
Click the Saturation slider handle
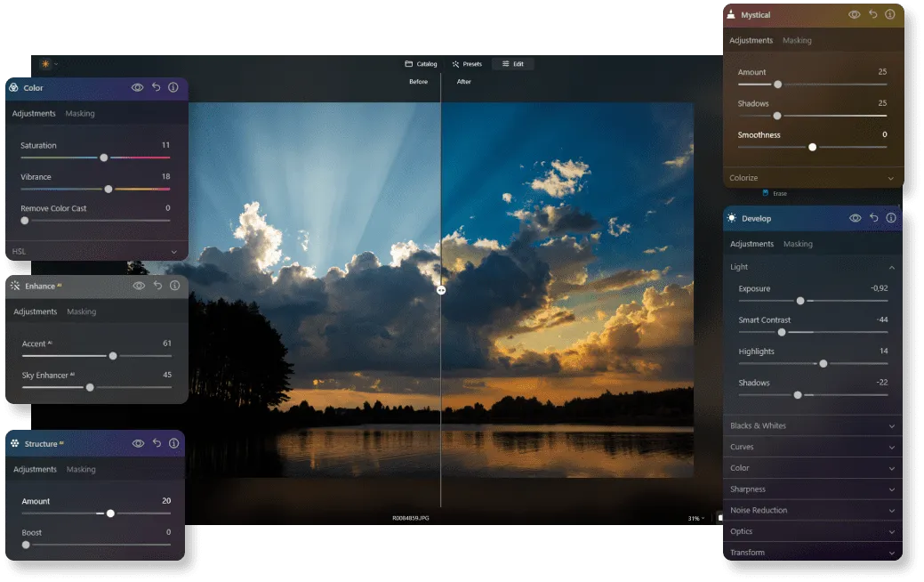point(104,158)
